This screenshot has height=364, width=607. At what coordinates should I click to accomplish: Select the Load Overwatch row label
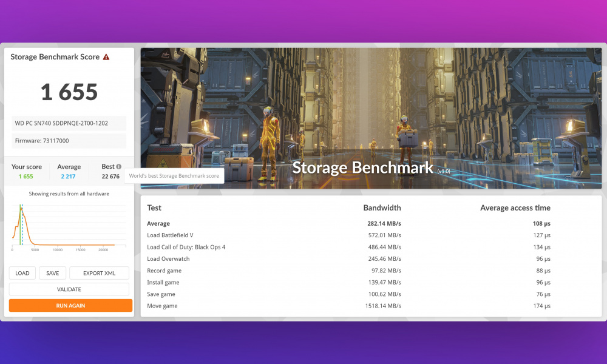click(168, 259)
